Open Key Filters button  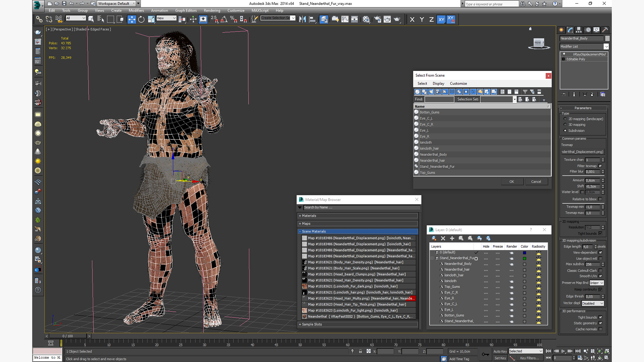[x=530, y=358]
